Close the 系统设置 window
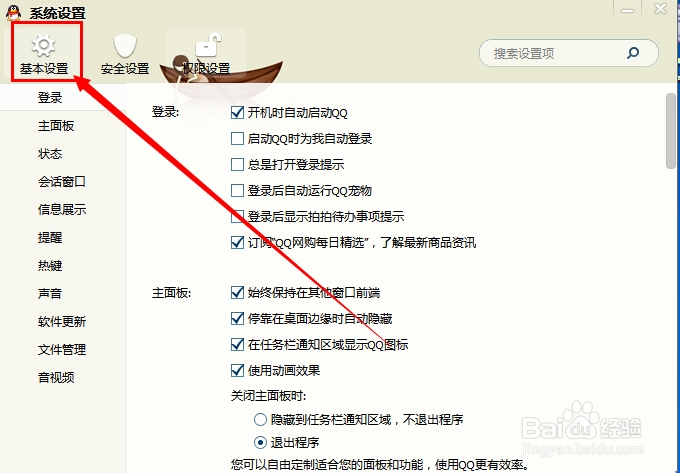 pos(660,9)
